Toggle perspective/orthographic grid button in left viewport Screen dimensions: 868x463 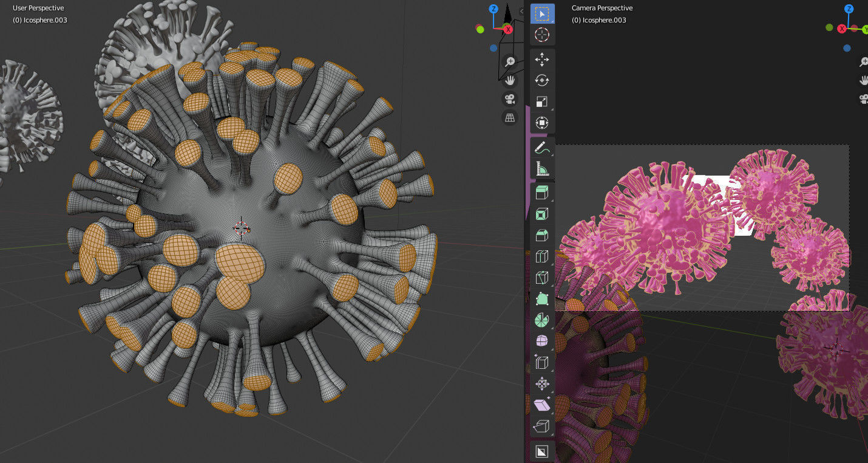click(510, 117)
